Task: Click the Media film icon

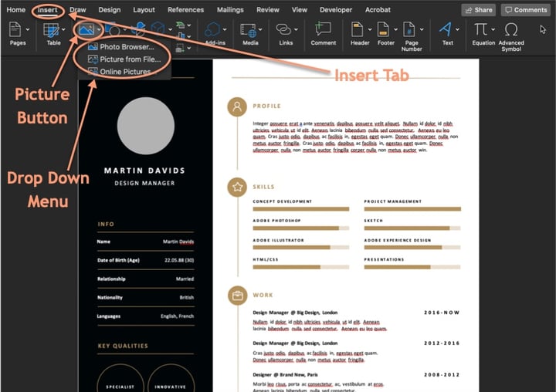Action: pos(248,30)
